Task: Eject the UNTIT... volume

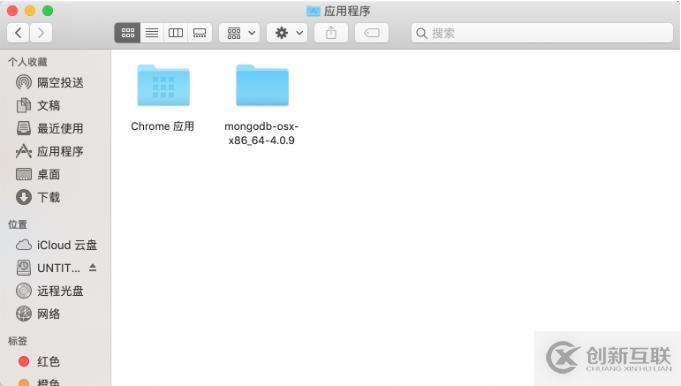Action: (x=93, y=267)
